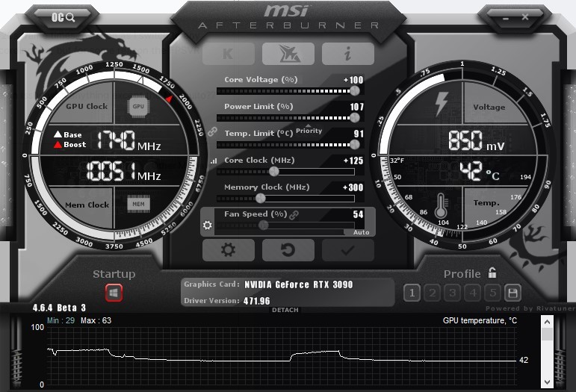Click the Core Voltage +100 value
Image resolution: width=576 pixels, height=392 pixels.
tap(353, 80)
